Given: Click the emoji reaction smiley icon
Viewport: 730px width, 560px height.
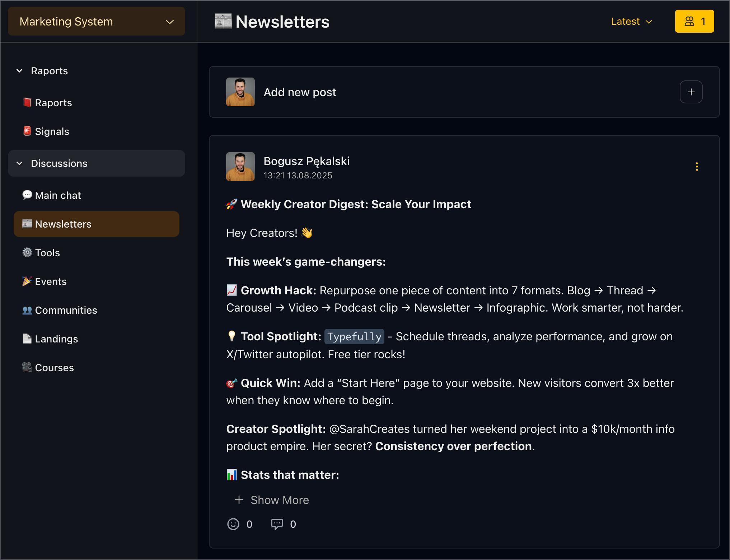Looking at the screenshot, I should [x=233, y=524].
